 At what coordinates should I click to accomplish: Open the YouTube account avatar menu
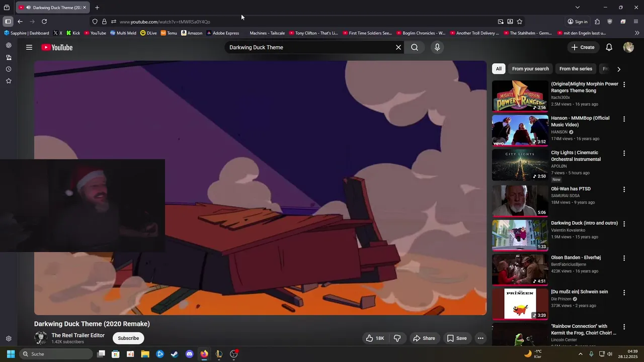click(628, 47)
